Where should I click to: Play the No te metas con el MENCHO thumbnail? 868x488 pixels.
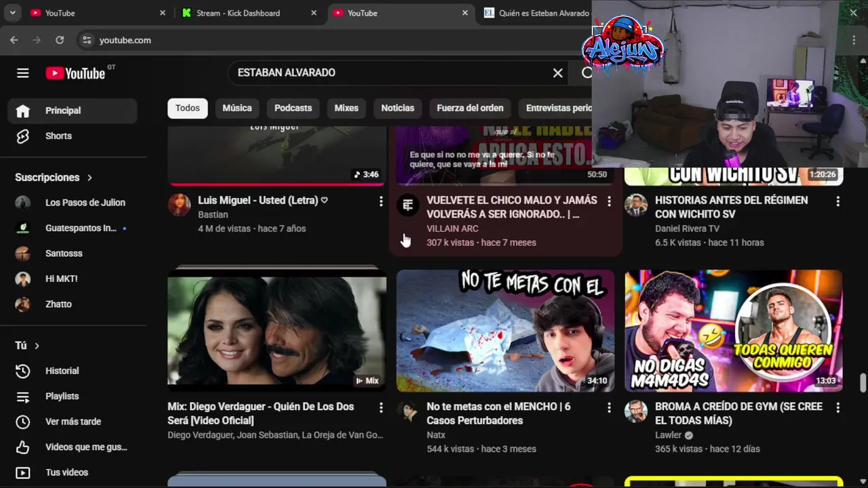[505, 331]
